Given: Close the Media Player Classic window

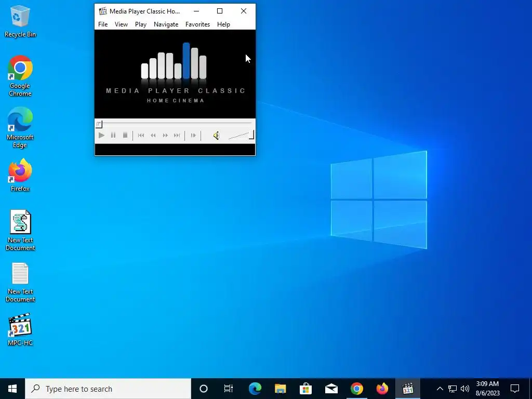Looking at the screenshot, I should [x=244, y=11].
